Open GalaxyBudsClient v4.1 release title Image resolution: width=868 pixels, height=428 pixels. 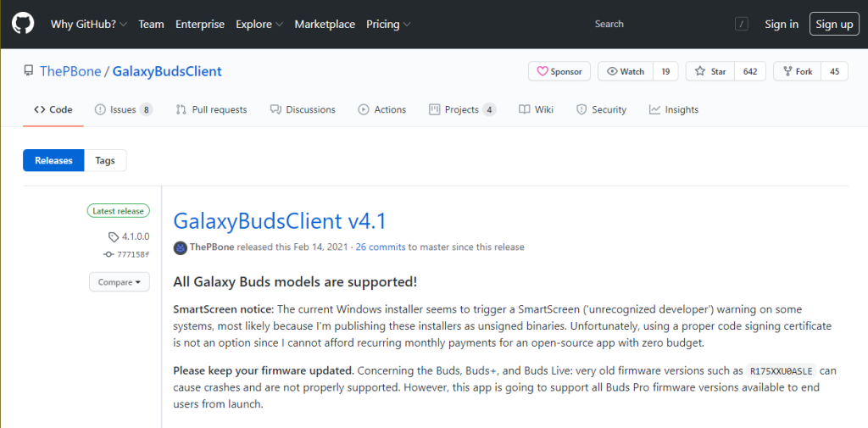280,221
